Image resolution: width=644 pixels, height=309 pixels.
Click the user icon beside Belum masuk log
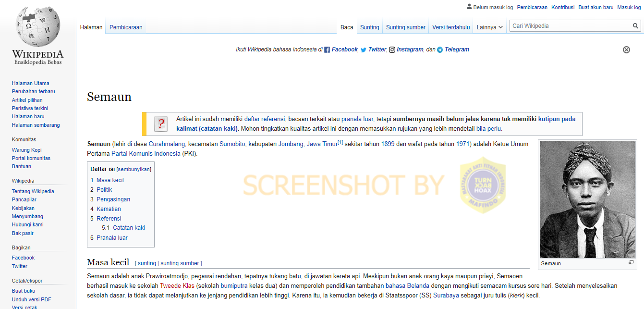pyautogui.click(x=469, y=7)
